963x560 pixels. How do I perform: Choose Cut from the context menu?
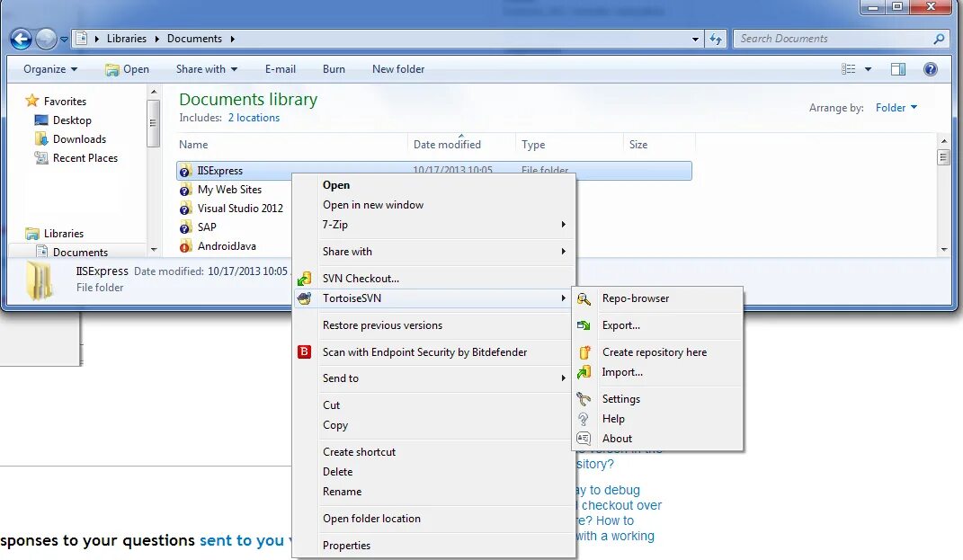point(433,405)
